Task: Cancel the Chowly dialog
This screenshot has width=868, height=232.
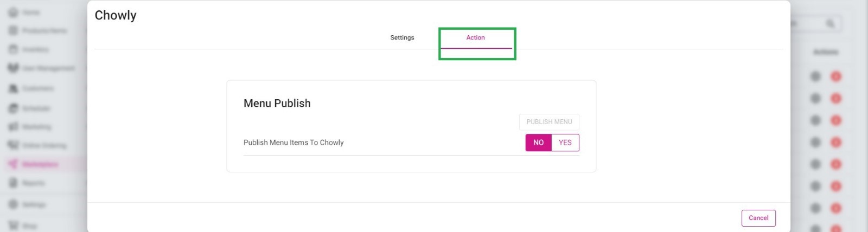Action: [758, 218]
